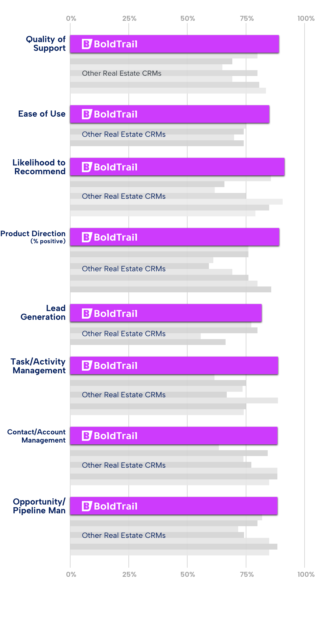
Task: Click the Likelihood to Recommend label
Action: tap(39, 167)
